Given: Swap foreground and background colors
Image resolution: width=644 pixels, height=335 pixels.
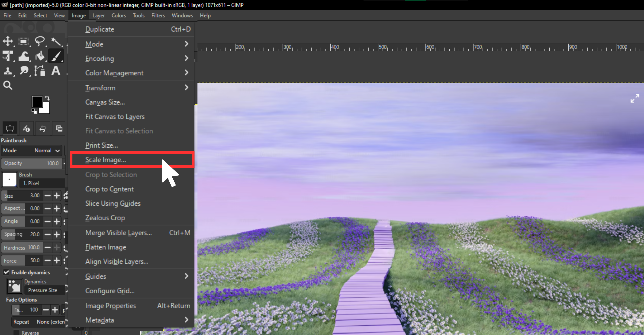Looking at the screenshot, I should click(47, 98).
